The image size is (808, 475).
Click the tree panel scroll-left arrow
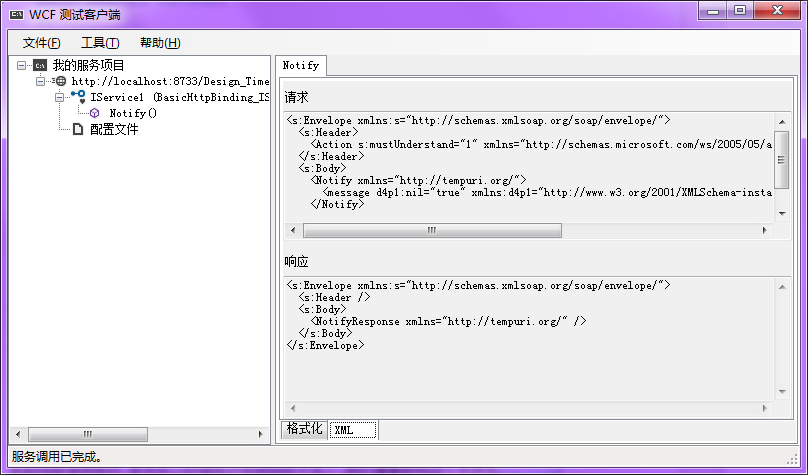point(18,434)
